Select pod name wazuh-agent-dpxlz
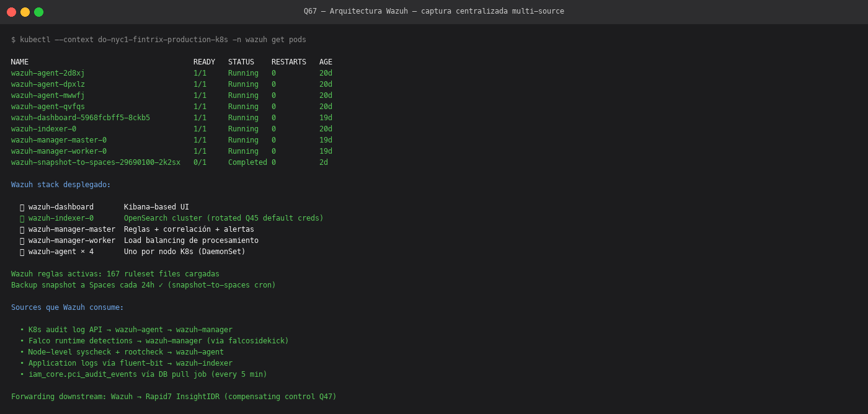 48,84
